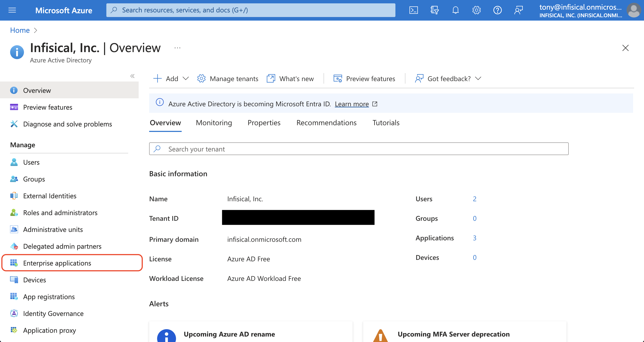Open the Help question mark icon
This screenshot has width=644, height=342.
pyautogui.click(x=498, y=10)
